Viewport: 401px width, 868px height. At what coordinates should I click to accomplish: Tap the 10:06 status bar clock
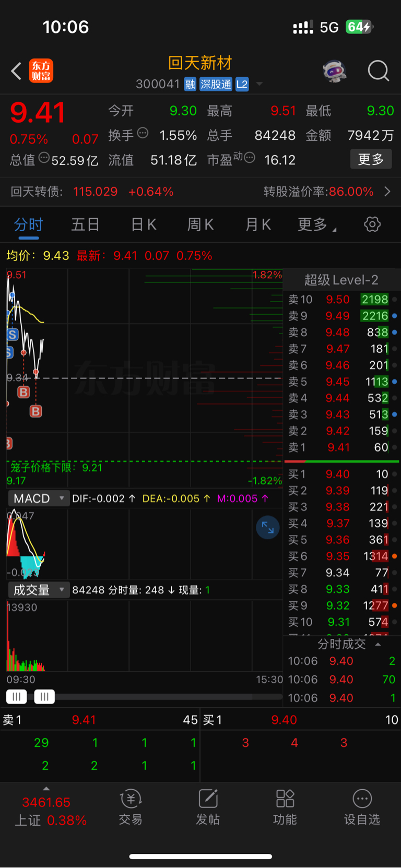point(66,27)
